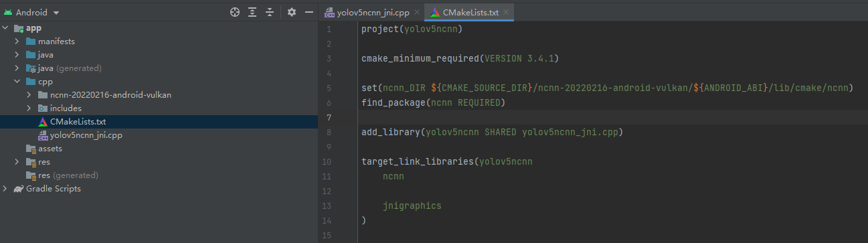Image resolution: width=868 pixels, height=243 pixels.
Task: Select yolov5ncnn_jni.cpp in the project tree
Action: point(86,135)
